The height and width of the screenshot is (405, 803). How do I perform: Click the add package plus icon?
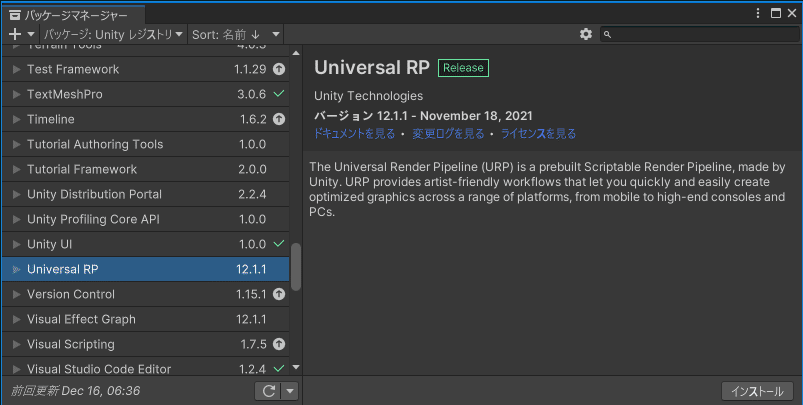(15, 34)
